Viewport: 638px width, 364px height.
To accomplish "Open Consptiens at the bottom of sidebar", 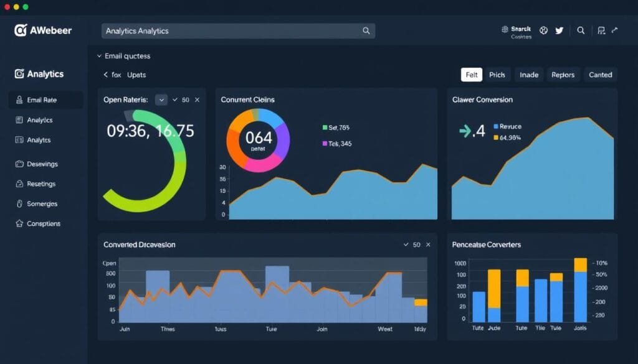I will (43, 223).
